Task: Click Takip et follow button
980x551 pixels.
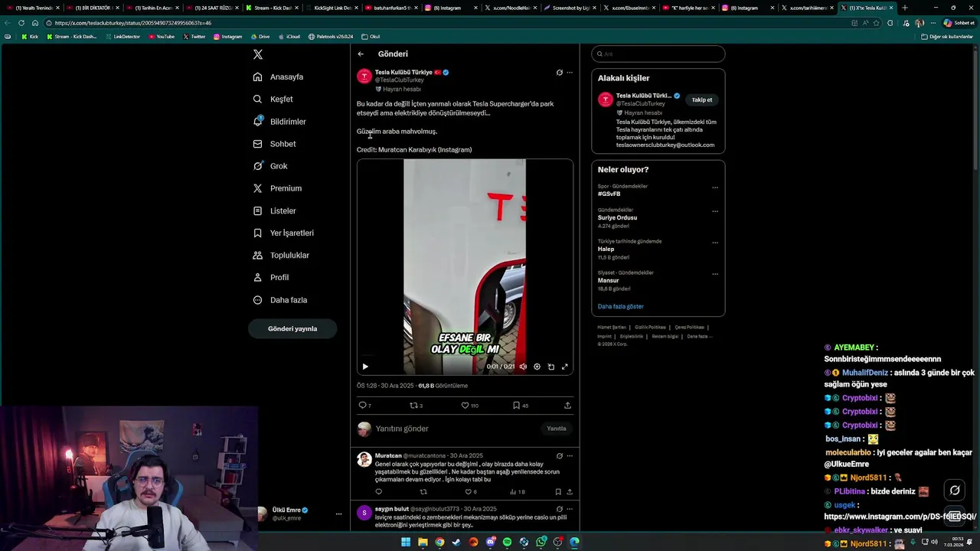Action: pyautogui.click(x=702, y=99)
